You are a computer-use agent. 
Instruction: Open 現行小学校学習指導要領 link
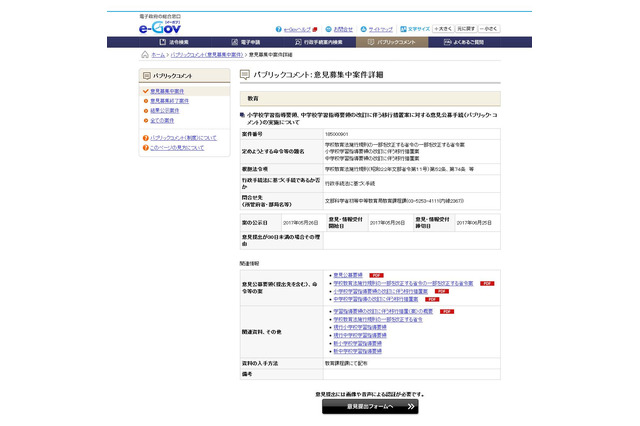point(360,327)
